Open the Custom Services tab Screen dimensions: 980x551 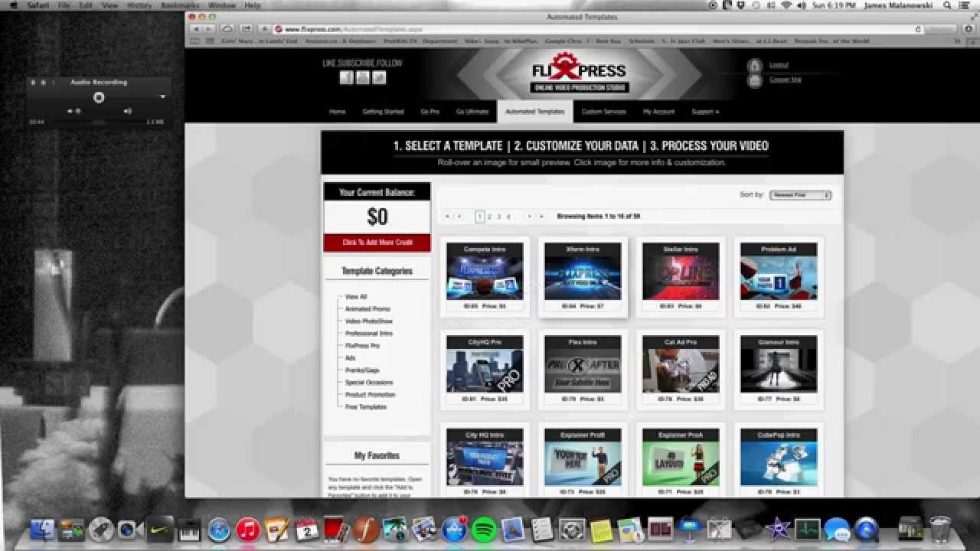[x=604, y=112]
